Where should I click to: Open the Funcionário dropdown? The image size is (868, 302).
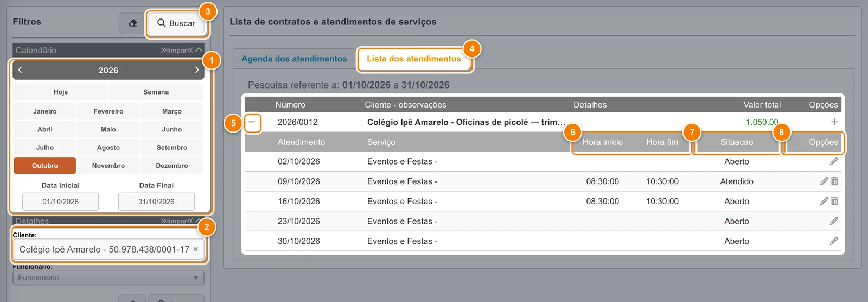coord(108,278)
